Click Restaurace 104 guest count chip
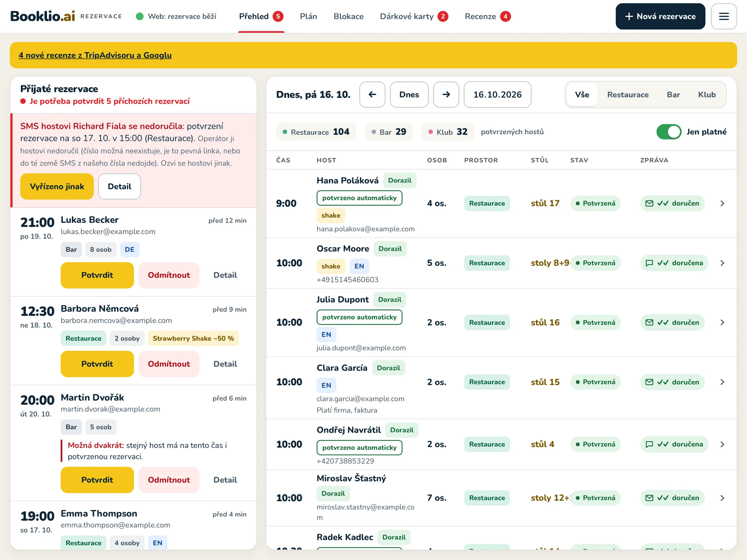This screenshot has height=560, width=747. (316, 132)
